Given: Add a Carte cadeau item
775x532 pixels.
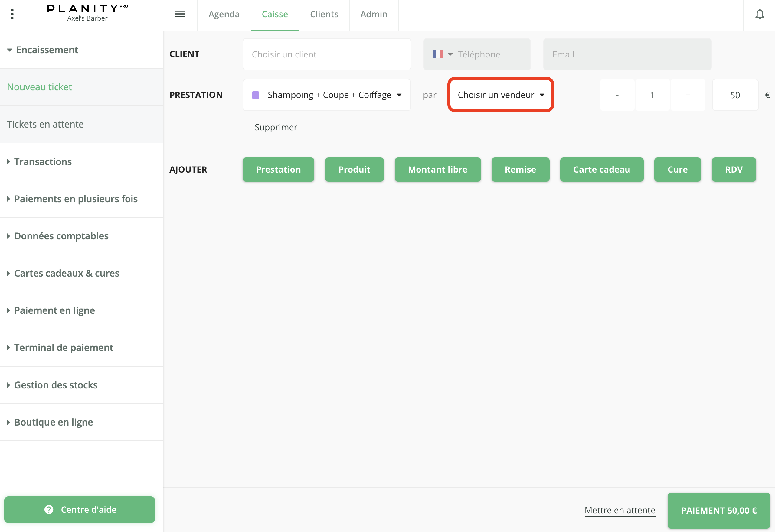Looking at the screenshot, I should 601,170.
